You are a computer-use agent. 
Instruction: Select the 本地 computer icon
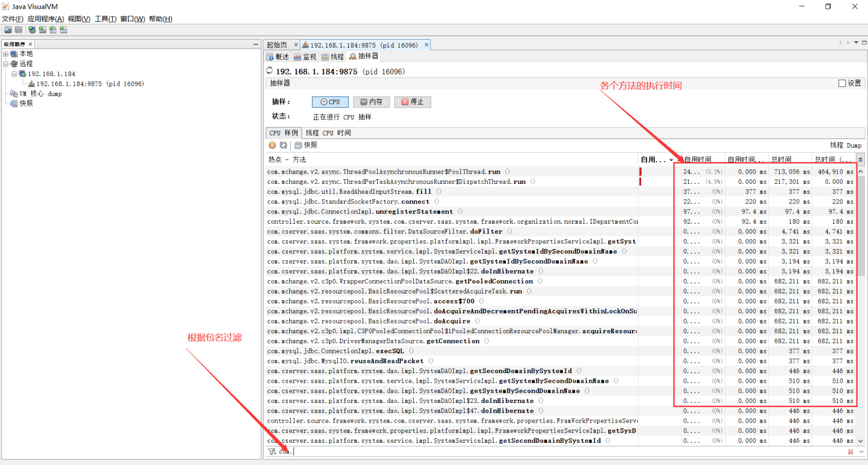coord(14,54)
